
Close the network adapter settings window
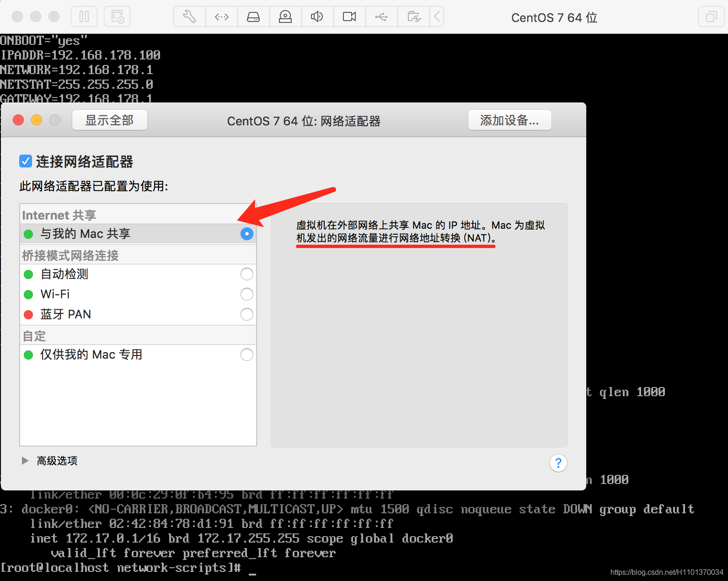[x=18, y=120]
